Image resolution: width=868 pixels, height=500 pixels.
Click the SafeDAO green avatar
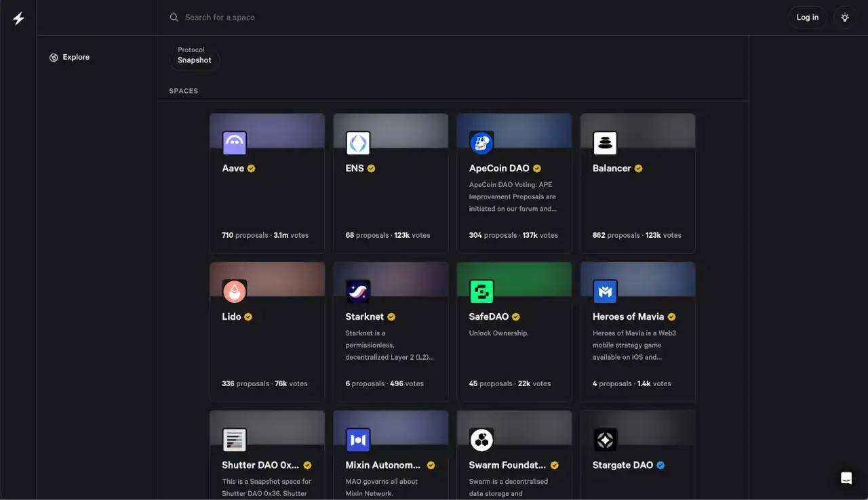[x=481, y=291]
